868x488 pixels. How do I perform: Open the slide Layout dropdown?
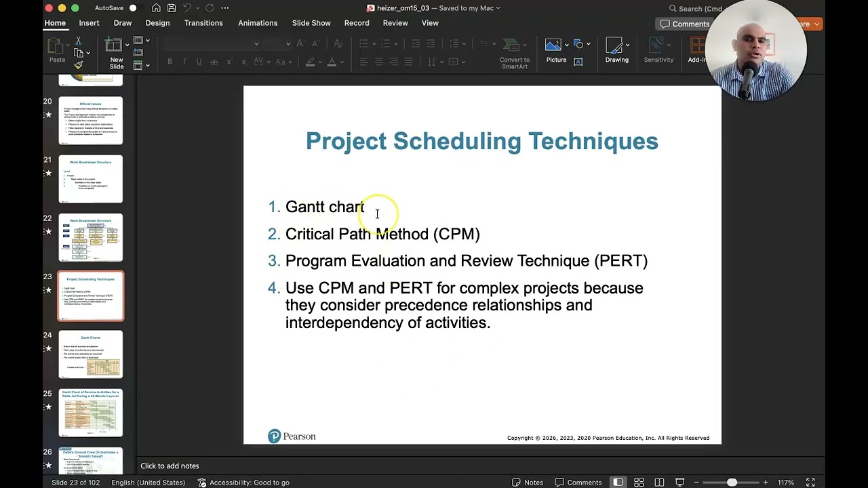[142, 41]
